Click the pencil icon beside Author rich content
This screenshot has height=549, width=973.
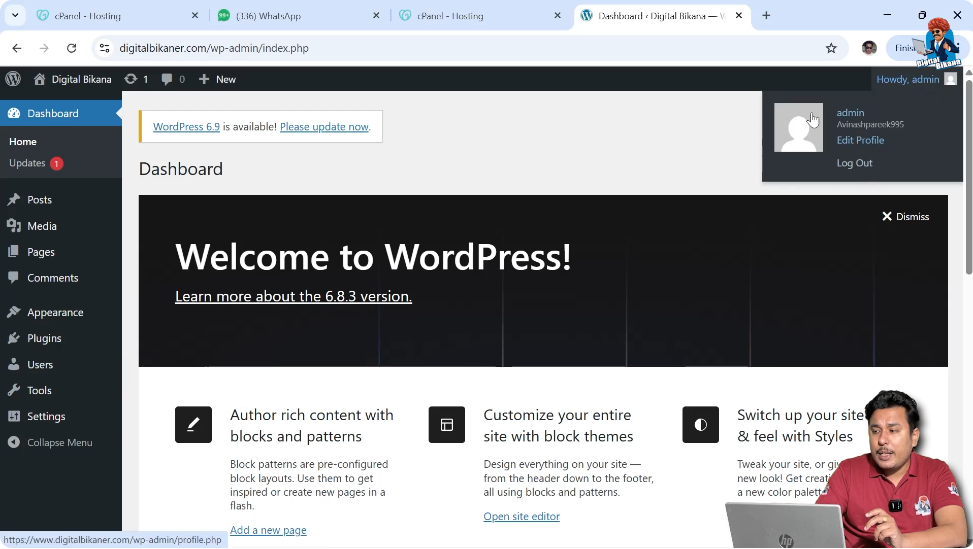pos(194,424)
